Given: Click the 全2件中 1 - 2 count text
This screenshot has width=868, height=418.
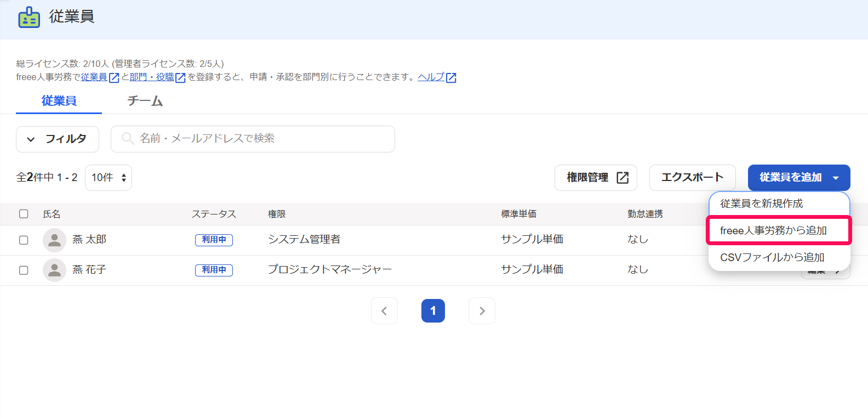Looking at the screenshot, I should tap(47, 178).
